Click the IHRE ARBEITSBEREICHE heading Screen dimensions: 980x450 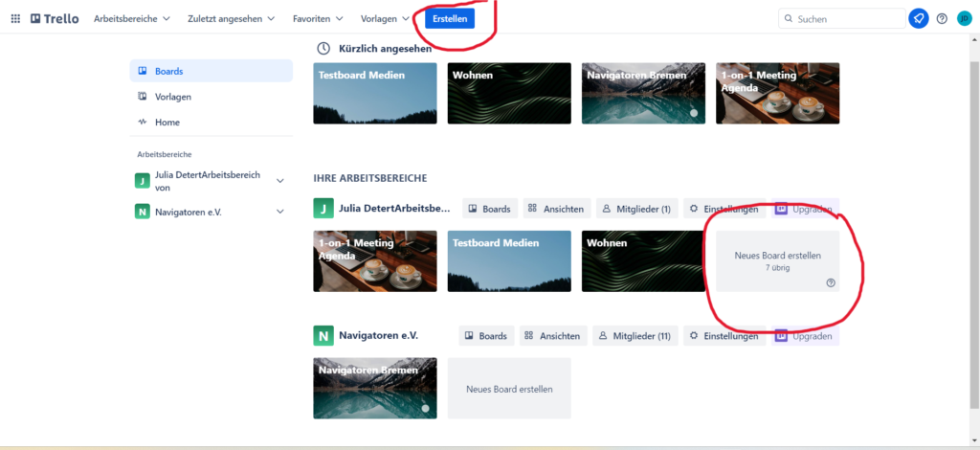tap(370, 178)
